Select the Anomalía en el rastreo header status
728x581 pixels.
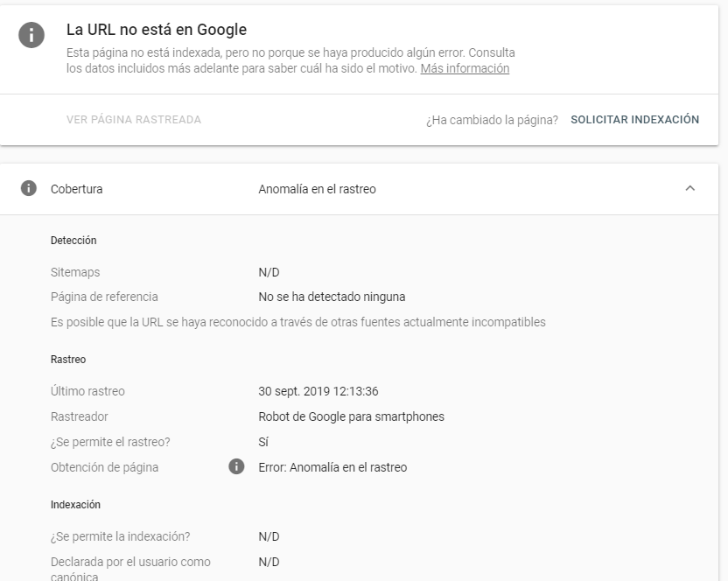pyautogui.click(x=317, y=189)
